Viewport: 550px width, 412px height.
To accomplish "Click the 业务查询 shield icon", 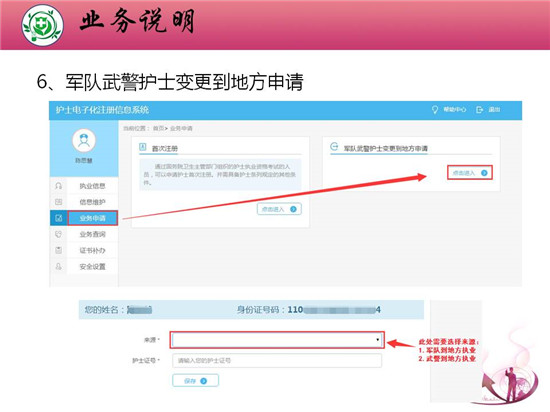I will click(x=59, y=234).
